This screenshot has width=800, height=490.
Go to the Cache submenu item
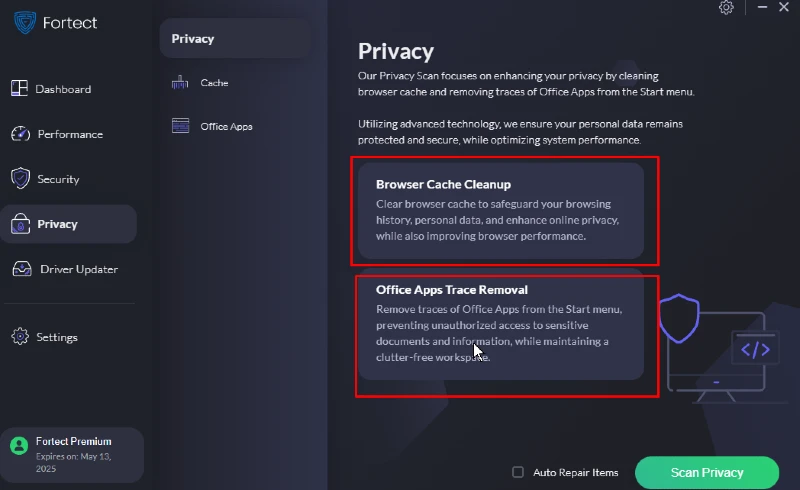click(x=214, y=83)
